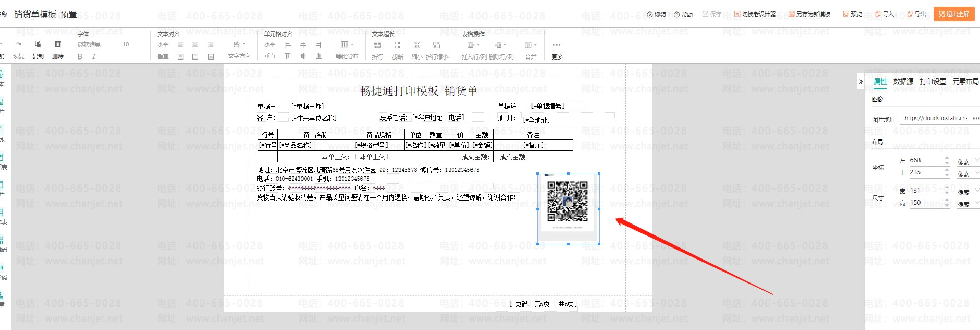Select the template title 畅捷通打印模板 销货单
This screenshot has height=330, width=980.
419,91
